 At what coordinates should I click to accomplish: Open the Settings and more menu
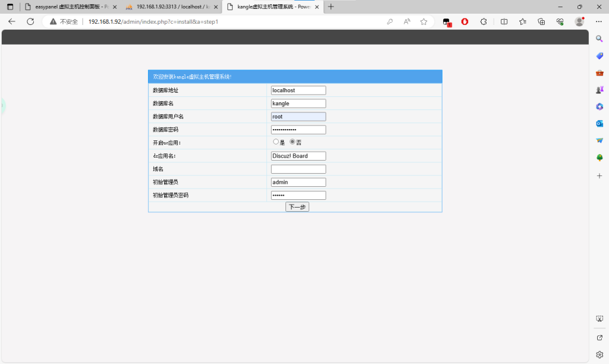pyautogui.click(x=598, y=21)
